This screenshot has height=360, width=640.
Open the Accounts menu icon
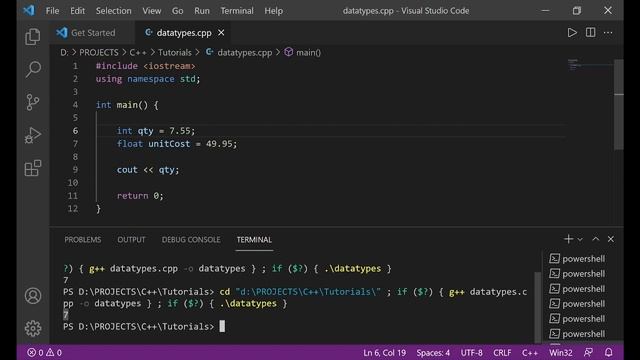click(33, 296)
